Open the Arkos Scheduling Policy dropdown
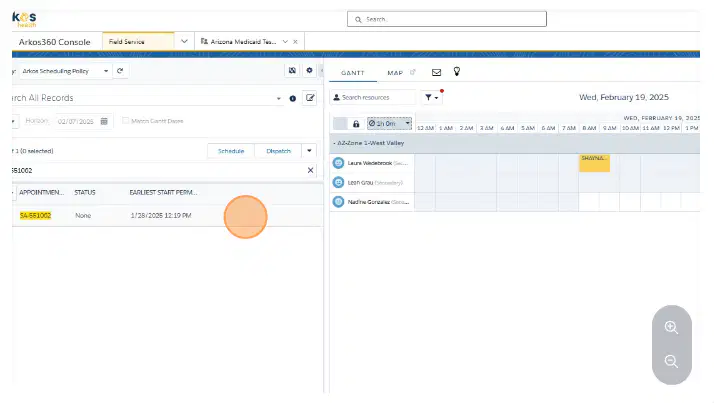This screenshot has height=403, width=714. pyautogui.click(x=65, y=71)
